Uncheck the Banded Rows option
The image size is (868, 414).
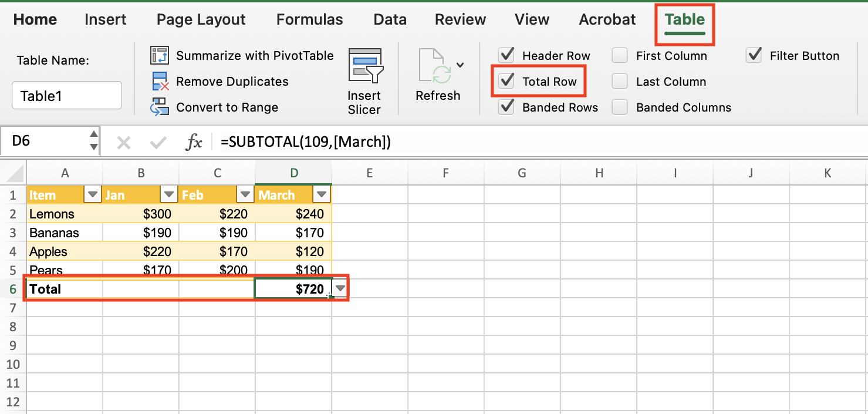click(505, 107)
